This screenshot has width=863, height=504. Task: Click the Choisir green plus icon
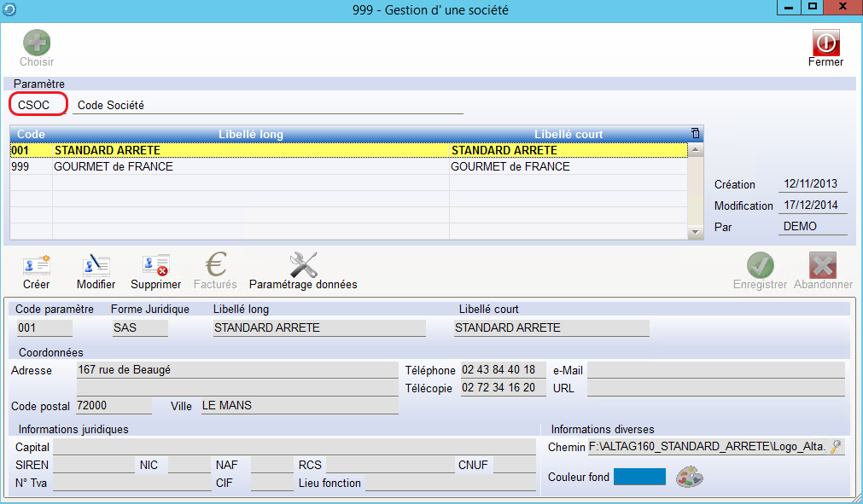tap(37, 43)
